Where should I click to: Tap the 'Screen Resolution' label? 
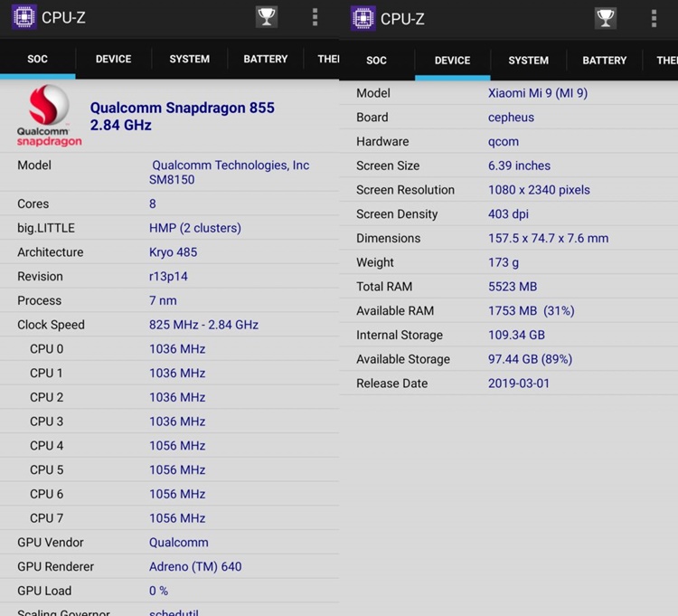(x=405, y=190)
